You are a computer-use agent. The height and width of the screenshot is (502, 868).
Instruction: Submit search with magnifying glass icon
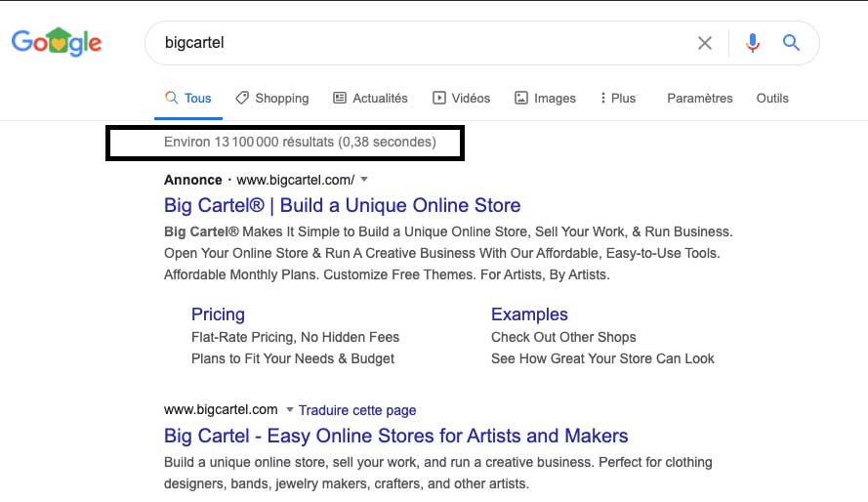[x=791, y=43]
